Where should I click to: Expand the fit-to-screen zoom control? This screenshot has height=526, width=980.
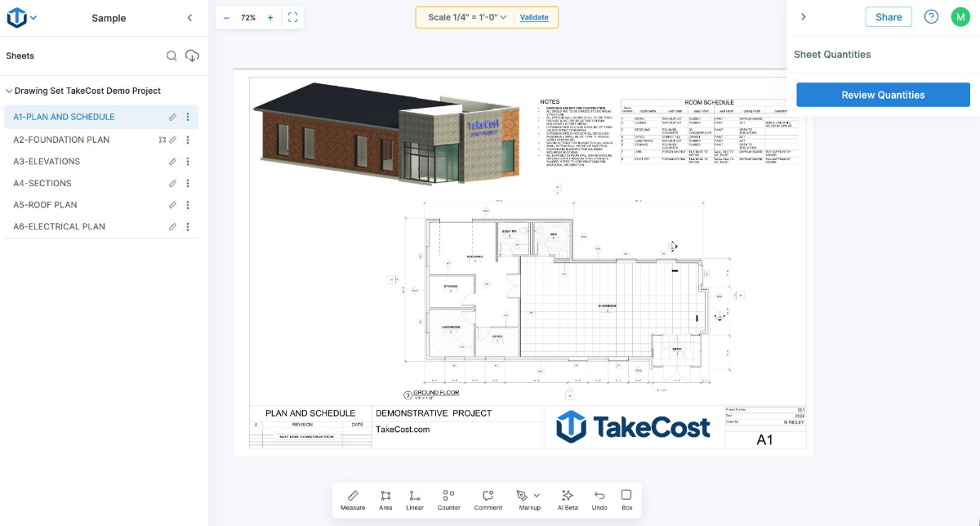pyautogui.click(x=293, y=16)
